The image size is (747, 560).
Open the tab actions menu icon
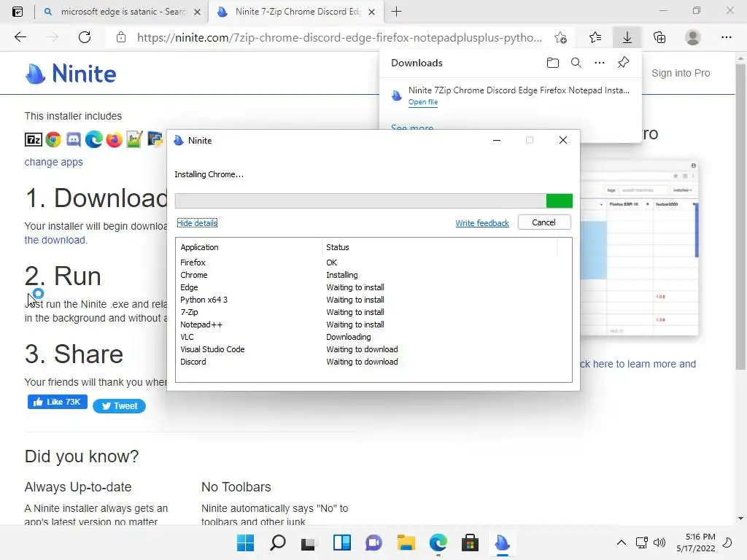(x=18, y=12)
